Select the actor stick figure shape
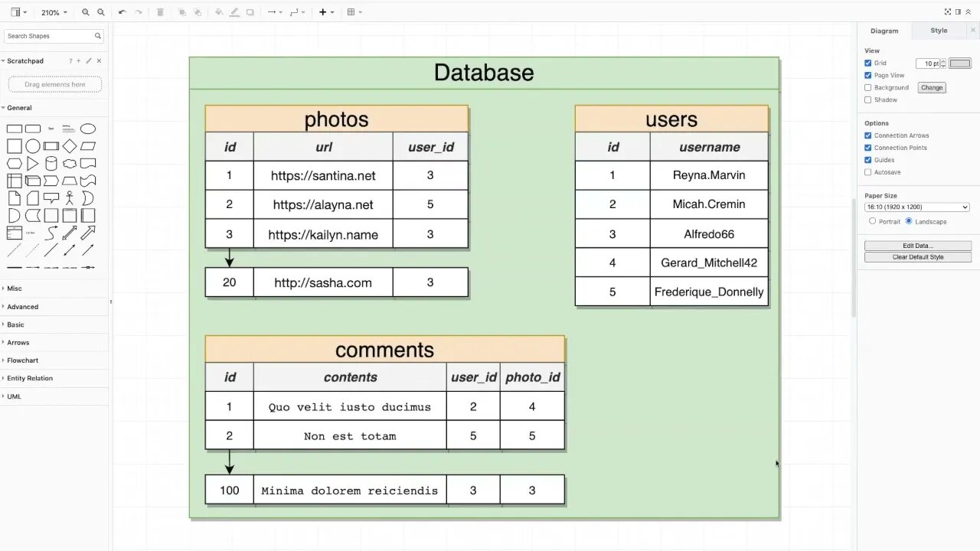This screenshot has height=551, width=980. (x=70, y=198)
